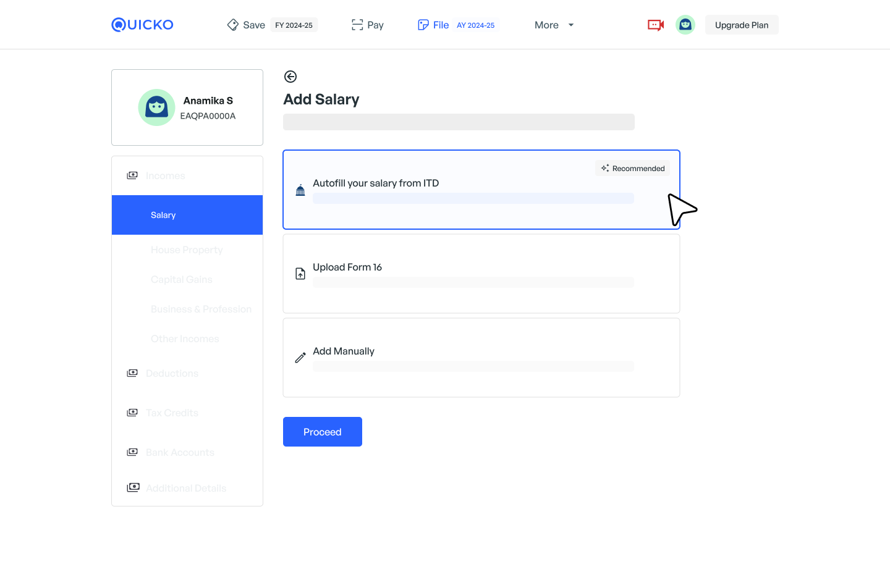Click the Save diamond tag icon

233,25
